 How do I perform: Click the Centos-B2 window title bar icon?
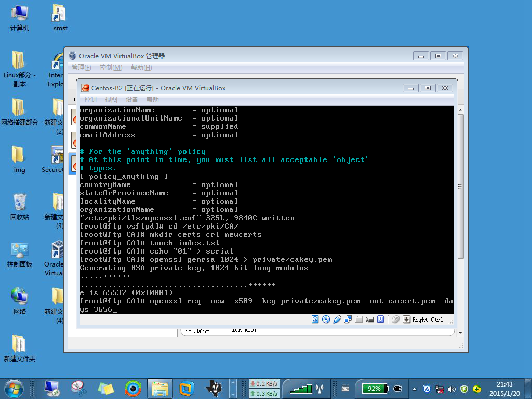tap(86, 88)
